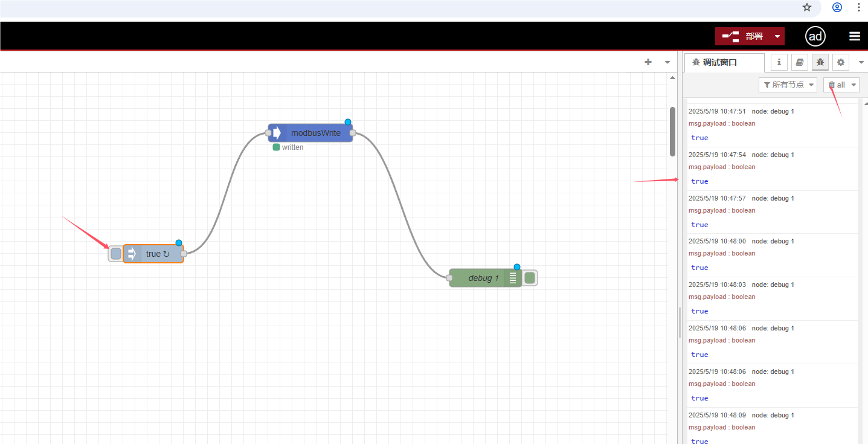Click the debug 1 node list icon
The width and height of the screenshot is (868, 444).
tap(513, 278)
